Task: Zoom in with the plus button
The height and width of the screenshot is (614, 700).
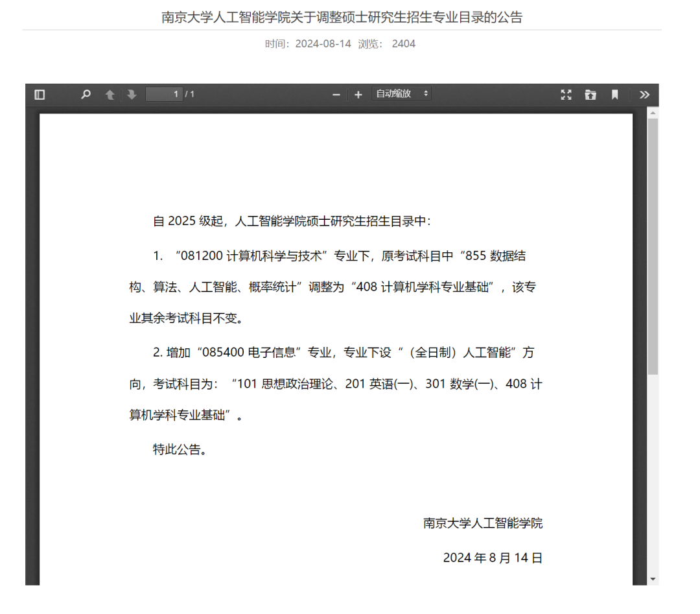Action: click(358, 95)
